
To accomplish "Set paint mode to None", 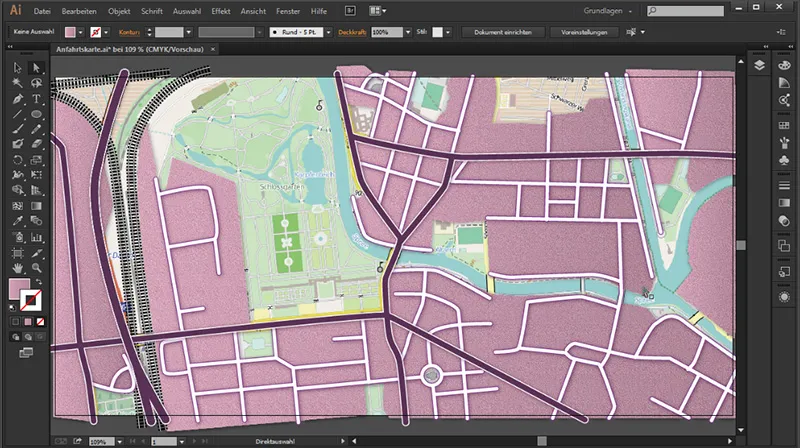I will point(40,321).
